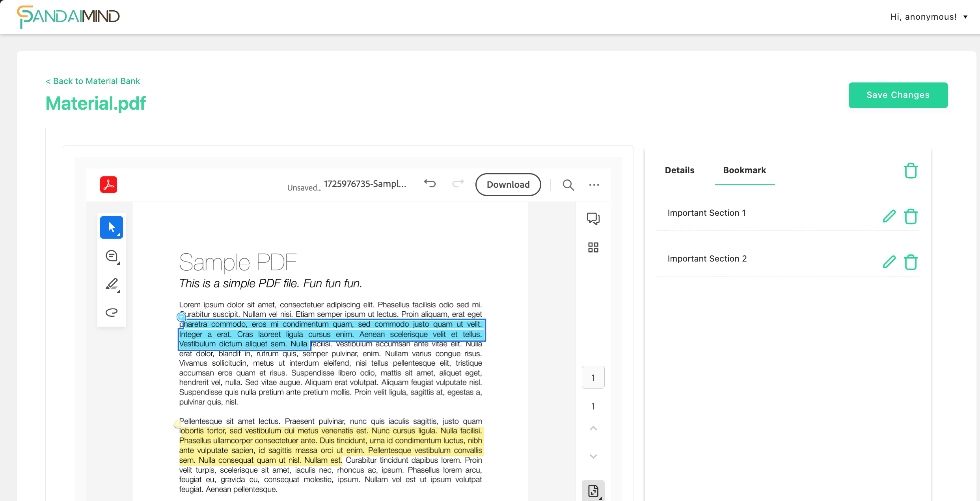Select the Bookmark tab

coord(744,170)
